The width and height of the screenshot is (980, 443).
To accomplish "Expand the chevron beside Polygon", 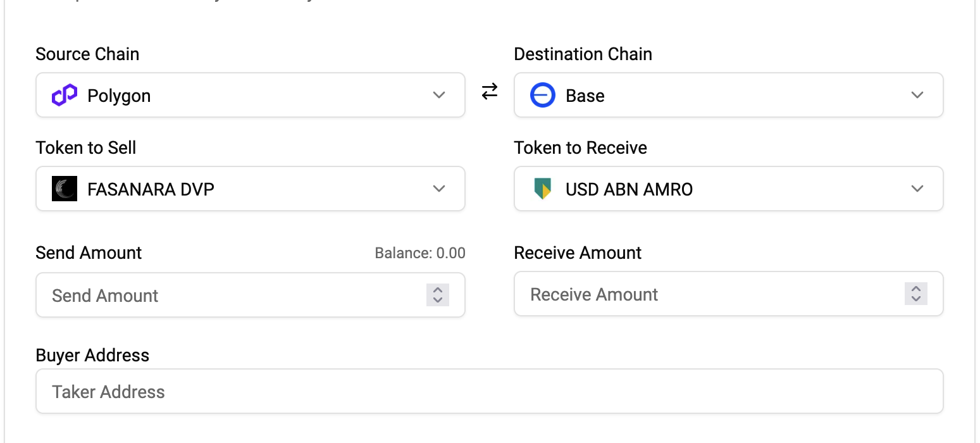I will (x=439, y=95).
